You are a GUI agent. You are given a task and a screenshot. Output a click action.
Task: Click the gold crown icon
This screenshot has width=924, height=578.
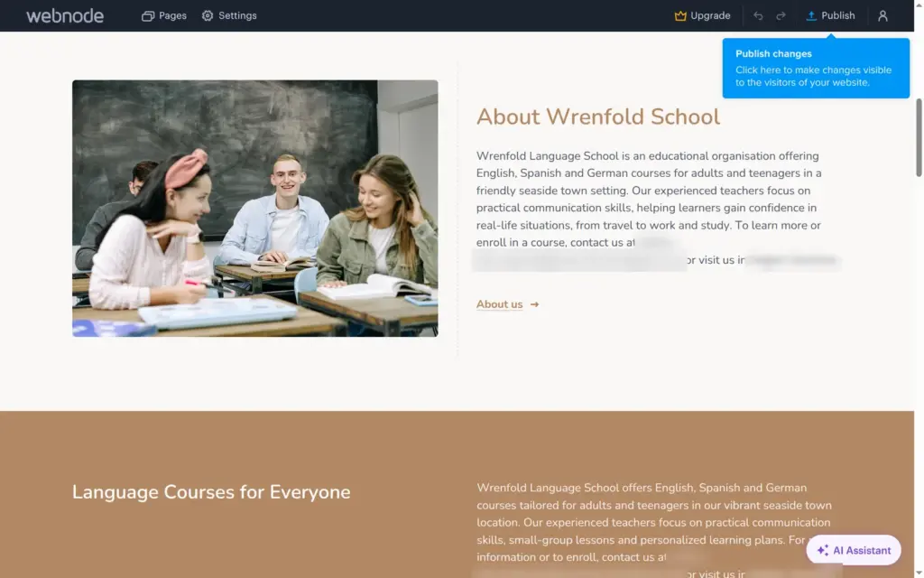coord(680,16)
